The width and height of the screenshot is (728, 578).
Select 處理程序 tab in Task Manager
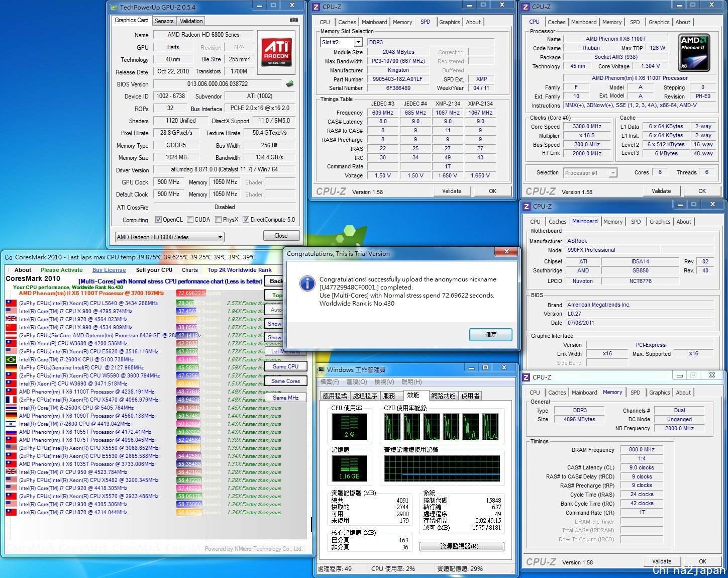365,396
